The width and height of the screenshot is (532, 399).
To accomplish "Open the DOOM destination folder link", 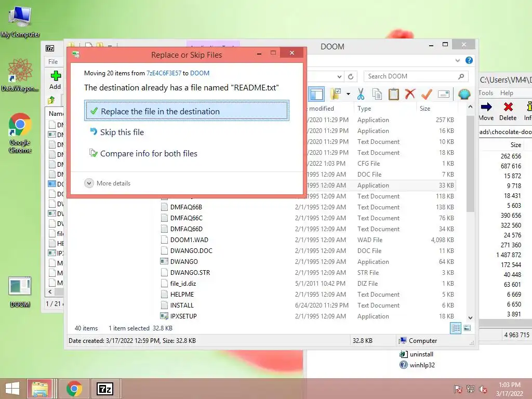I will [200, 73].
